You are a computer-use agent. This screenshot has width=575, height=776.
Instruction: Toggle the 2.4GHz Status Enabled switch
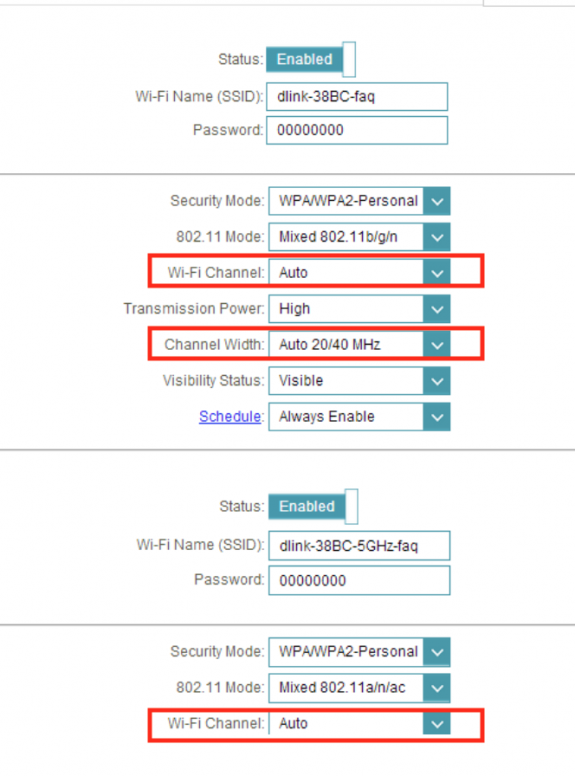311,59
